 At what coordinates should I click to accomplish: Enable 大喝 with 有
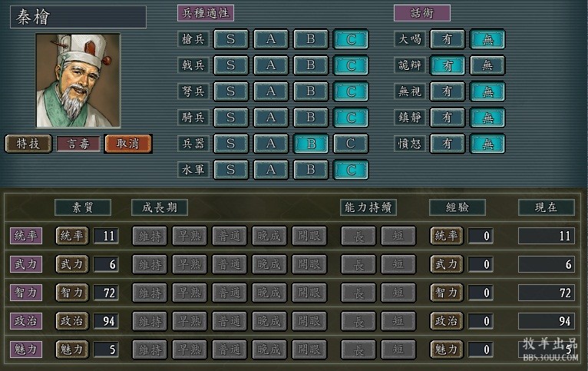447,39
